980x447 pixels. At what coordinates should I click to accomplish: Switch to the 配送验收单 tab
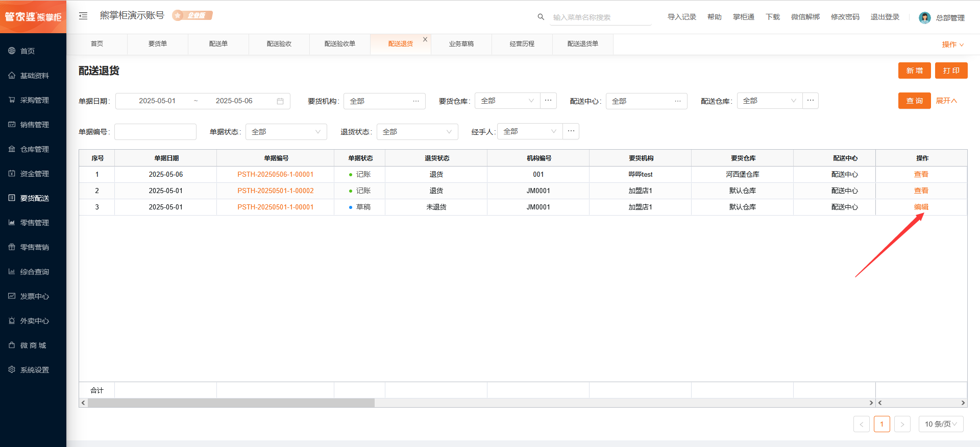click(x=340, y=44)
